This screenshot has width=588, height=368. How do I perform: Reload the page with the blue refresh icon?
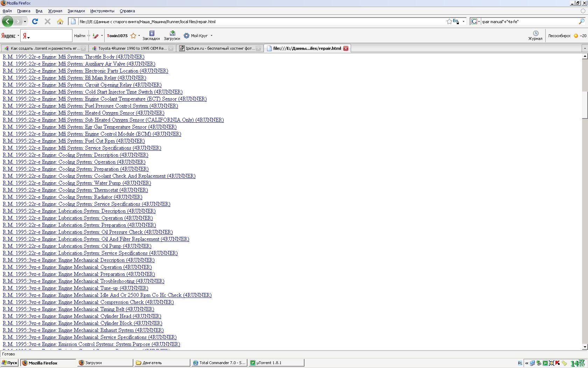[x=35, y=21]
